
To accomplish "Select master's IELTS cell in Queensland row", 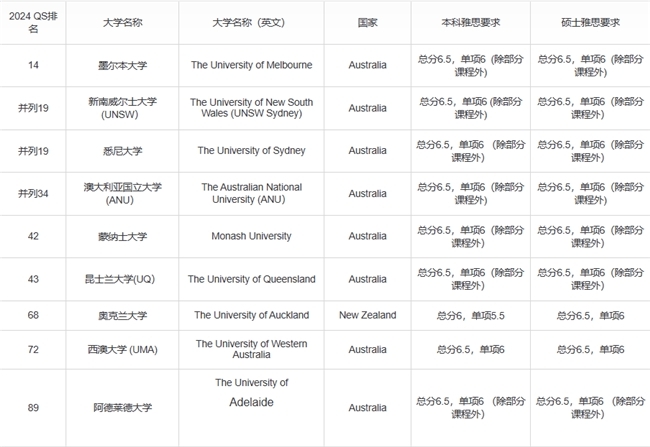I will [x=590, y=279].
